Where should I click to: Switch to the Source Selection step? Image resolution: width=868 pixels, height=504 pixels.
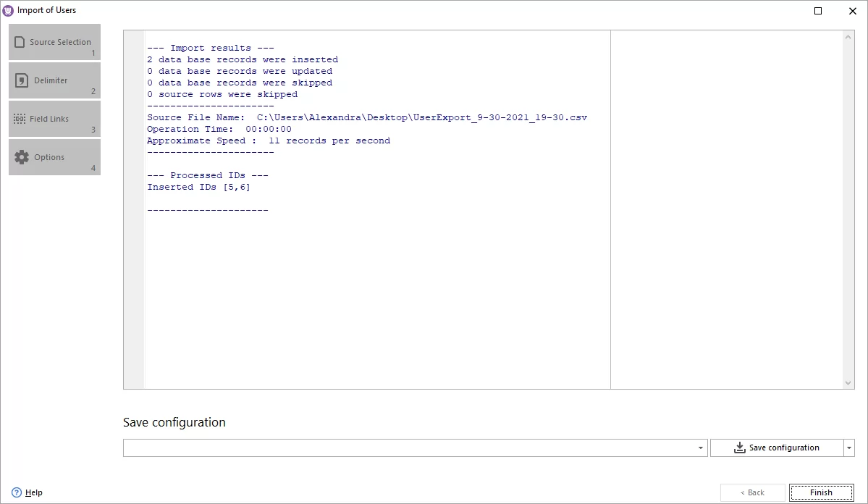pyautogui.click(x=54, y=41)
